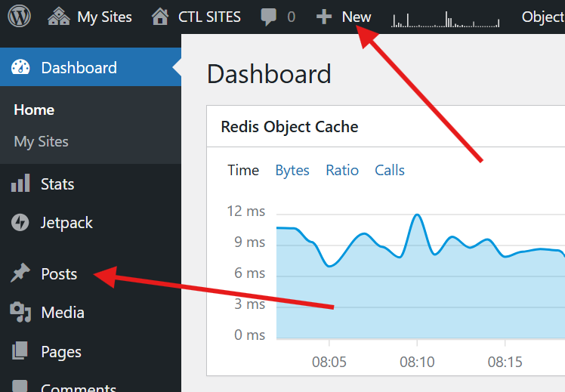Click the 08:05 time axis label
This screenshot has height=392, width=565.
[x=329, y=362]
